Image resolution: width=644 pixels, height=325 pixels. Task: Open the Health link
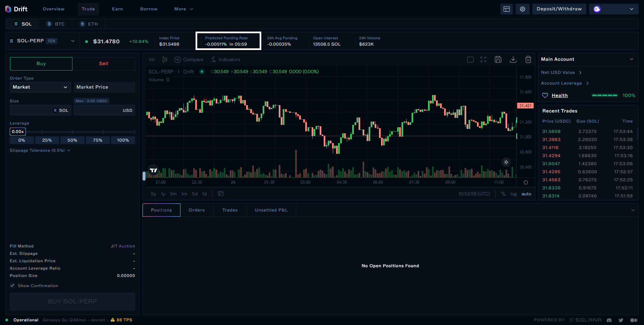(560, 96)
